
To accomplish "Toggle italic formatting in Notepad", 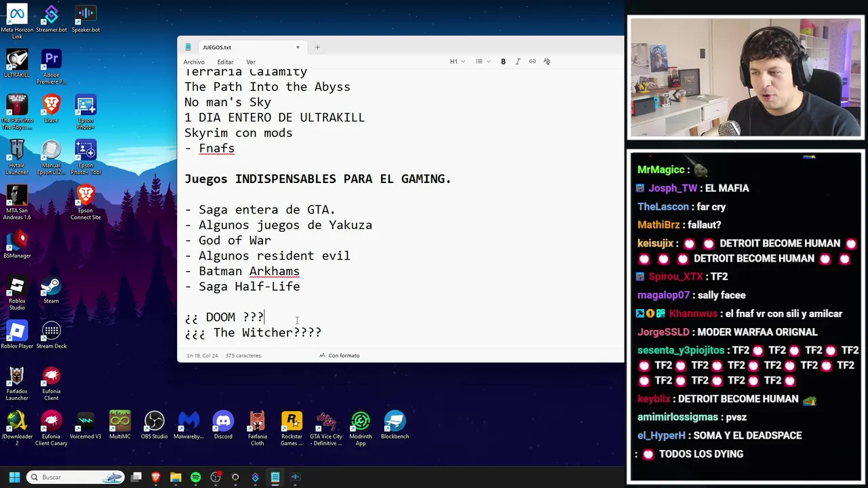I will click(x=517, y=62).
